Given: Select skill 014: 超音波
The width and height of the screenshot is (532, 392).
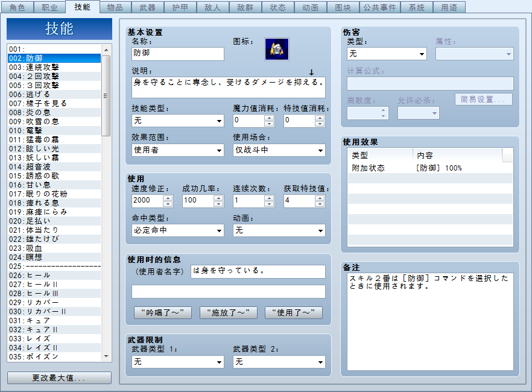Looking at the screenshot, I should 54,167.
